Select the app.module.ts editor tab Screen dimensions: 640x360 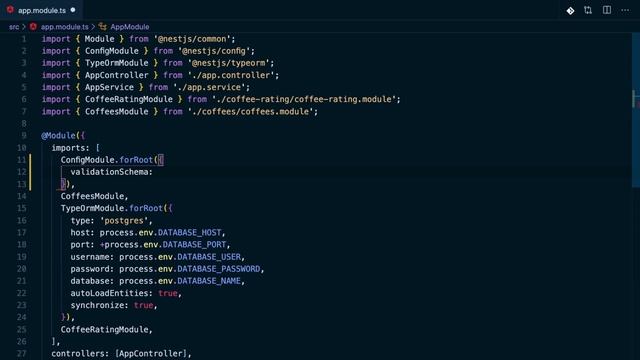coord(42,10)
